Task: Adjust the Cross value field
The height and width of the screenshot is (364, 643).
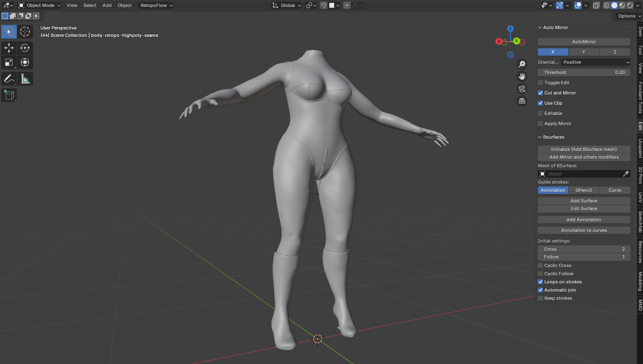Action: (x=584, y=249)
